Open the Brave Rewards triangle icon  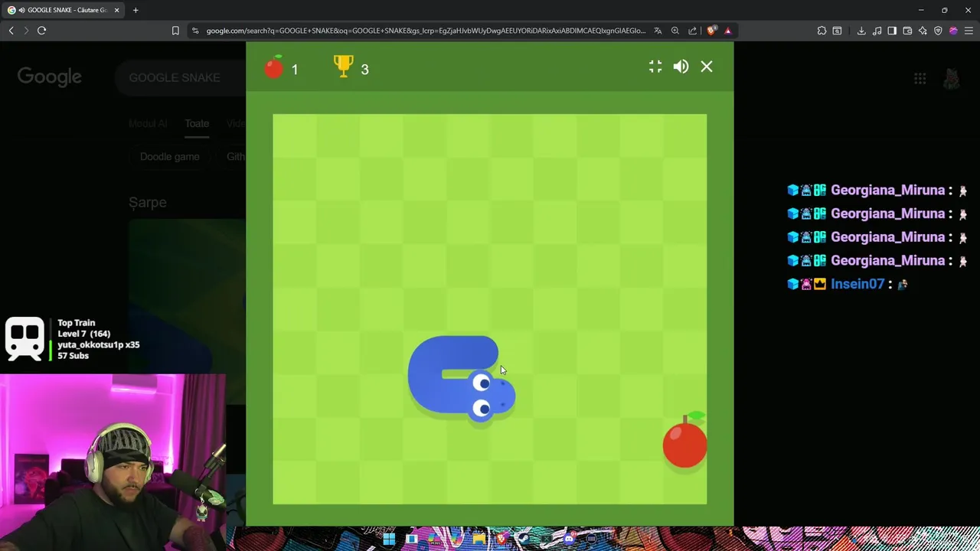click(727, 31)
